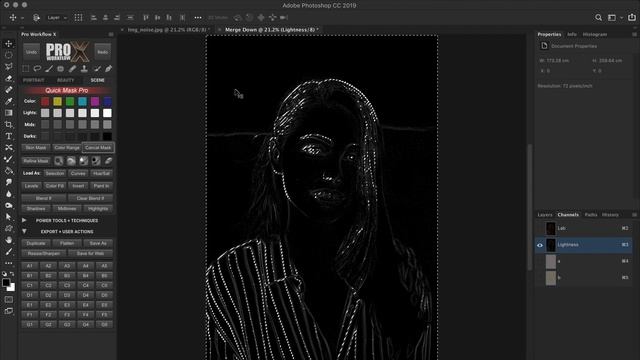Select the Type tool
This screenshot has width=640, height=360.
9,136
